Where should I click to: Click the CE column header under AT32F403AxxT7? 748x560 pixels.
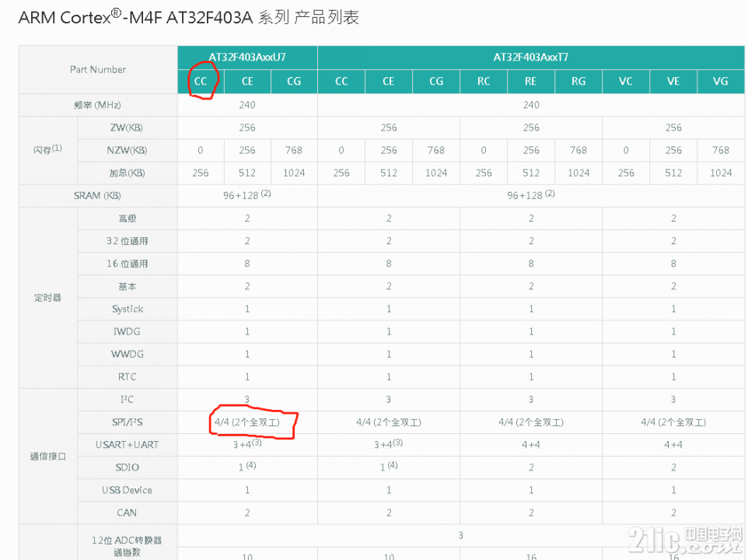[388, 82]
